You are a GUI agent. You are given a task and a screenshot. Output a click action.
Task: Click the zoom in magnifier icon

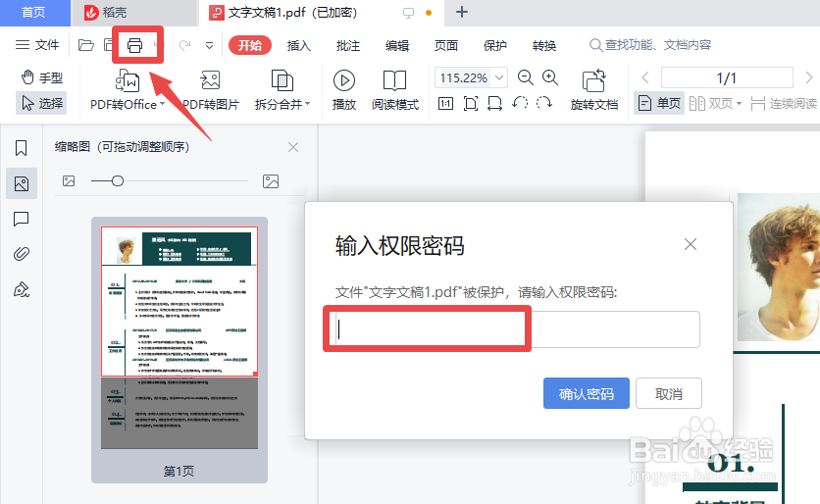click(x=549, y=77)
